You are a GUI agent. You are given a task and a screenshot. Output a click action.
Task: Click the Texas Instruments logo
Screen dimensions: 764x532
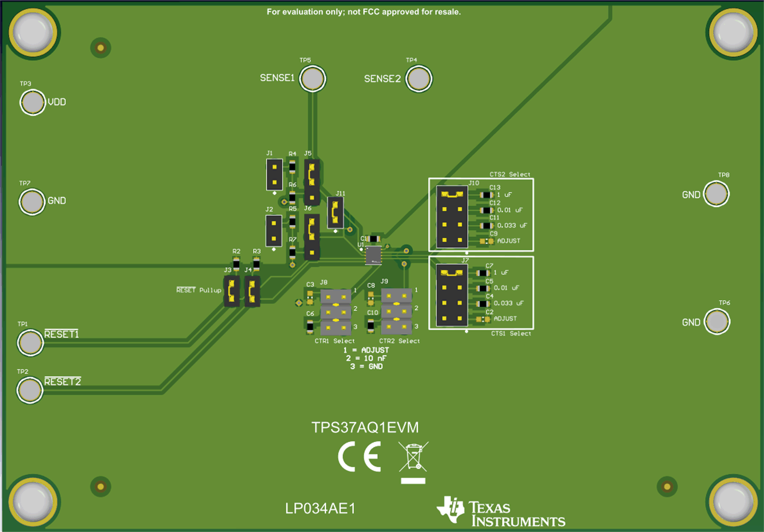(501, 511)
